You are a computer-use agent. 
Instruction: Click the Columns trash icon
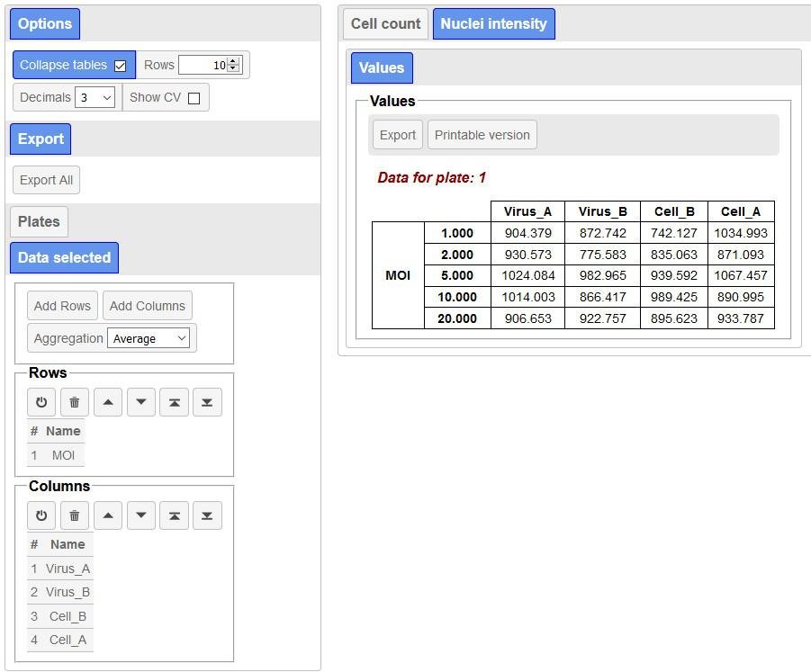[75, 515]
